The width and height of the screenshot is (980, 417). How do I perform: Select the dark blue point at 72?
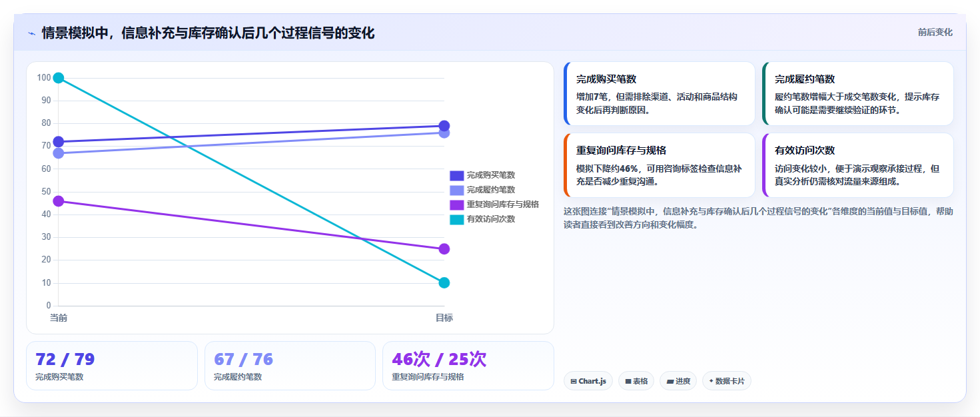(59, 142)
